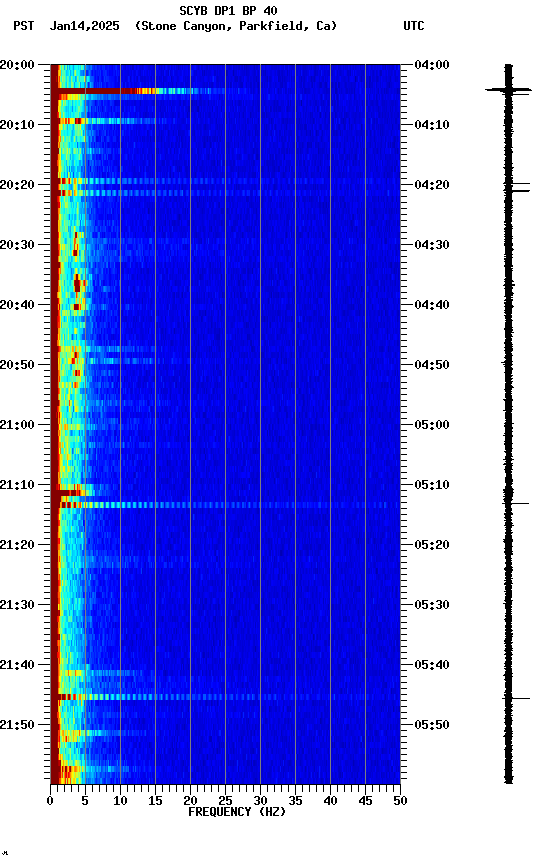552x864 pixels.
Task: Click the '21:50' PST time label
Action: pos(17,725)
